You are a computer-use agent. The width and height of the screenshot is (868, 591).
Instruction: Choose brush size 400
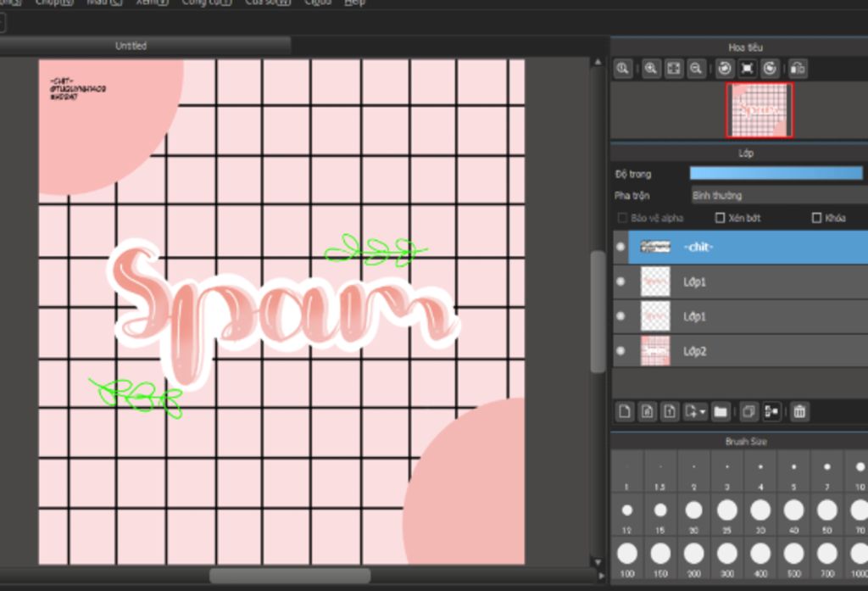click(760, 558)
